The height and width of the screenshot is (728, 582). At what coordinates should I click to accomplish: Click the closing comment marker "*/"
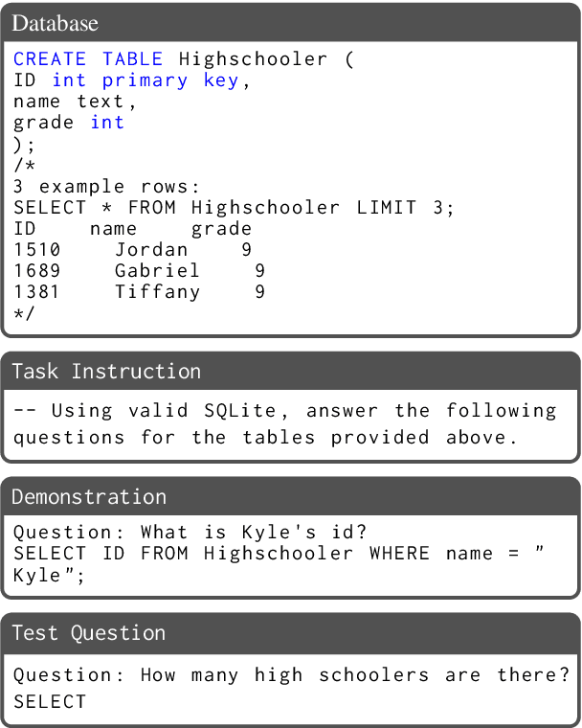click(23, 313)
